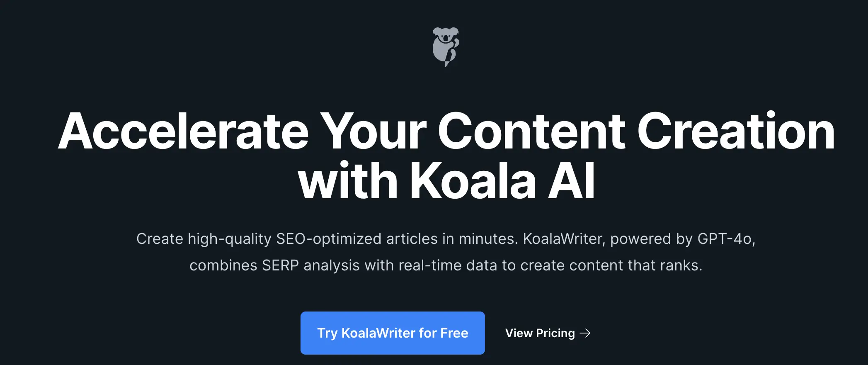Click 'AI' at the end of the heading
Screen dimensions: 868x365
[572, 181]
